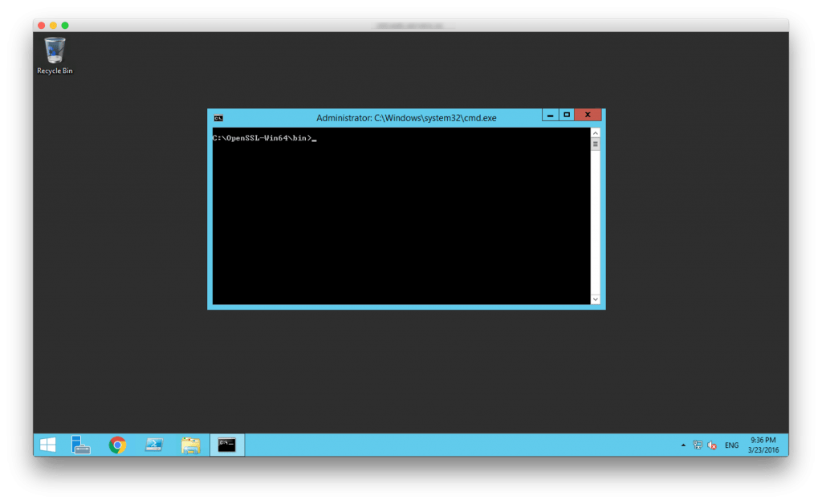Click the cmd.exe system menu icon
This screenshot has height=504, width=822.
click(x=218, y=118)
